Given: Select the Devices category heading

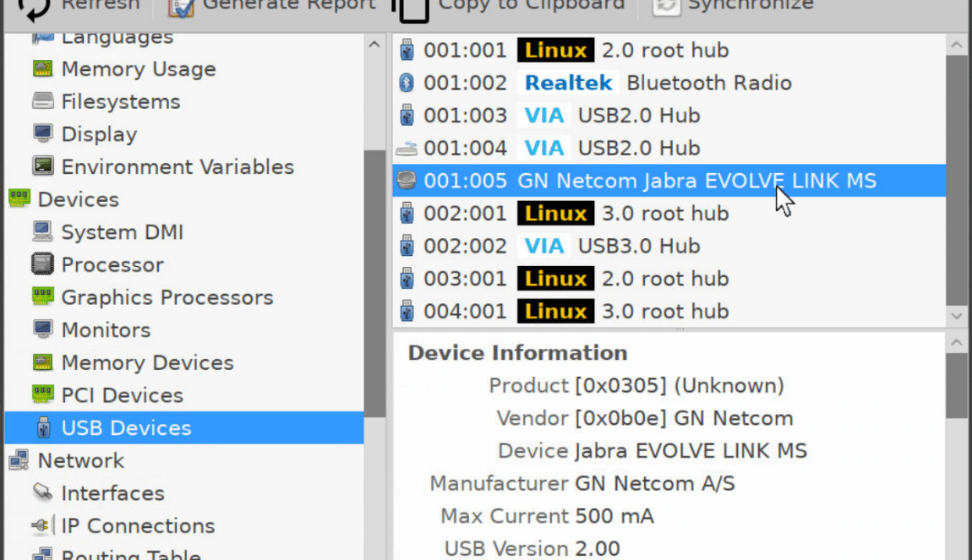Looking at the screenshot, I should click(x=78, y=199).
